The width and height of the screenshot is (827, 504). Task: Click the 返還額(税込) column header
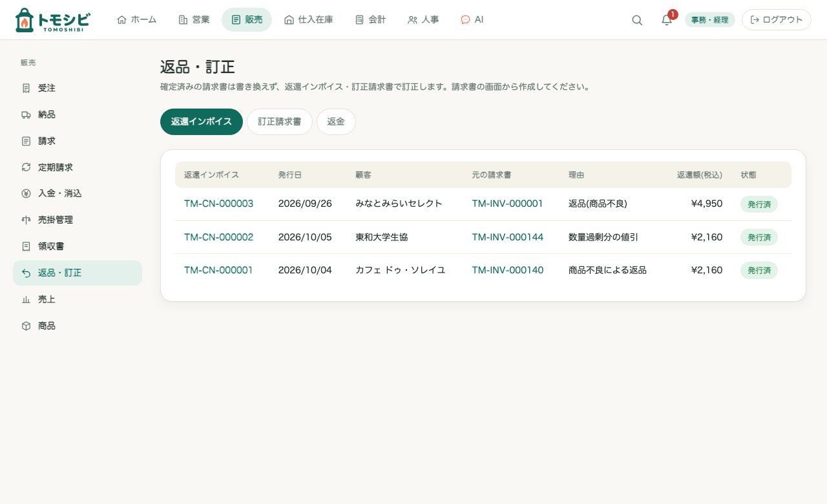click(700, 175)
